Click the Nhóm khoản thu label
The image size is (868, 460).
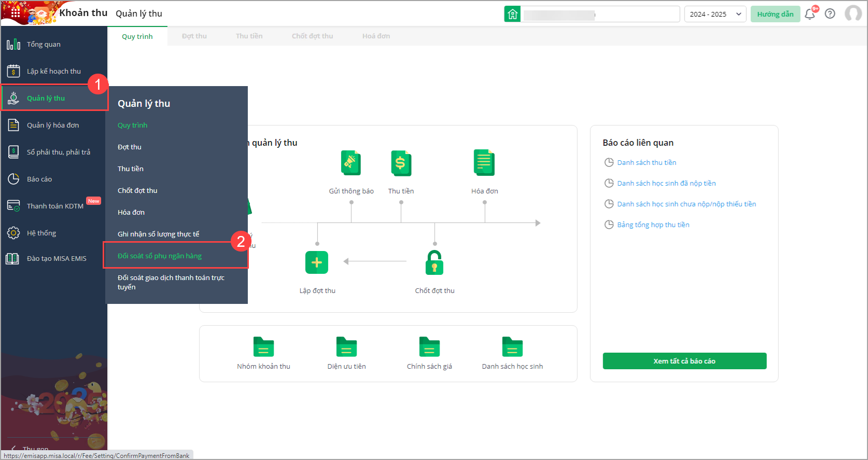coord(263,366)
